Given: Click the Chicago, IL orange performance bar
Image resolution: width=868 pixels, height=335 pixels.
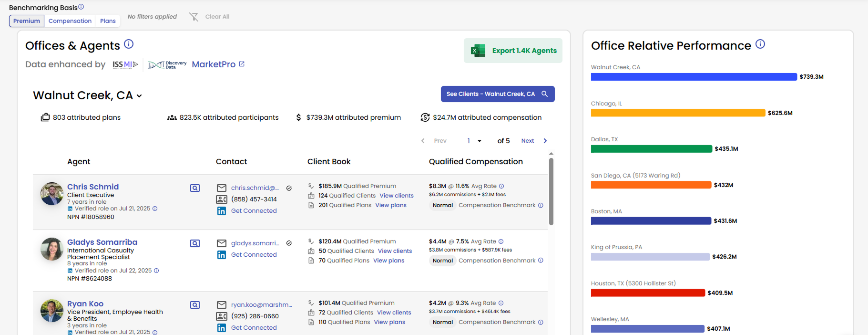Looking at the screenshot, I should click(x=677, y=113).
